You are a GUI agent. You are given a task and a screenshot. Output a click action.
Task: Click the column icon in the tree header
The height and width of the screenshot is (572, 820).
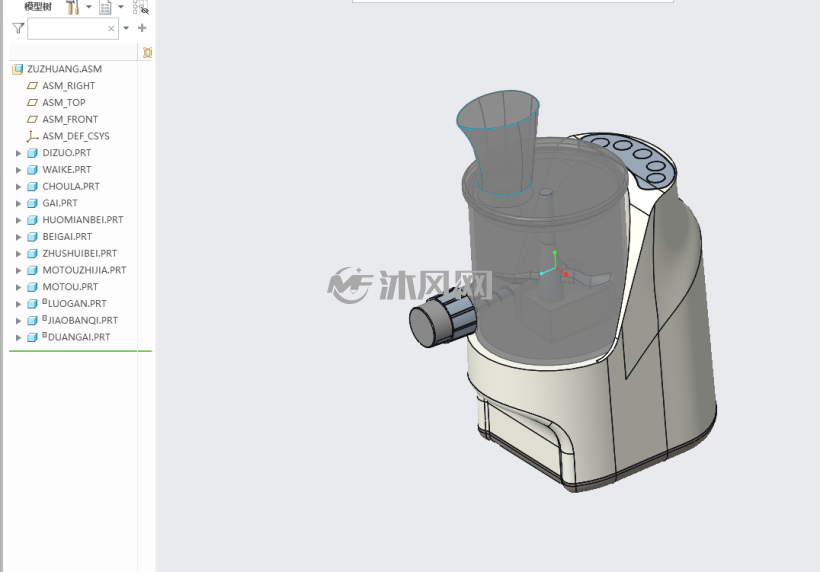coord(147,52)
